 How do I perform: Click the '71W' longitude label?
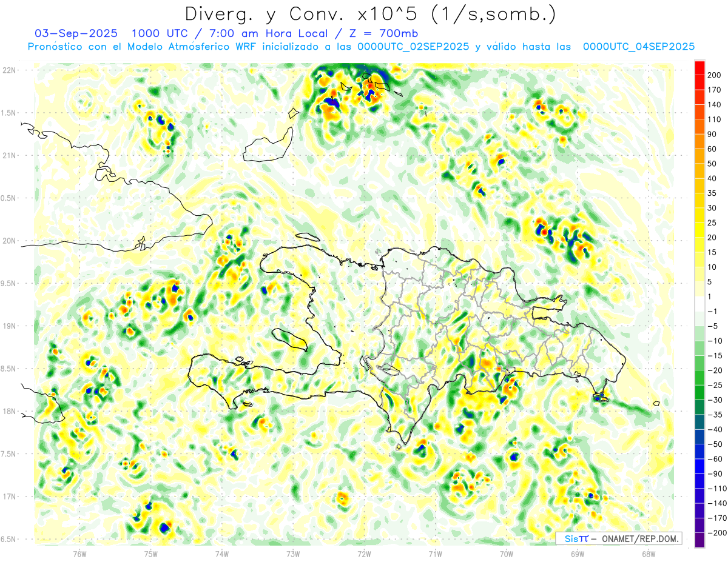(x=435, y=554)
